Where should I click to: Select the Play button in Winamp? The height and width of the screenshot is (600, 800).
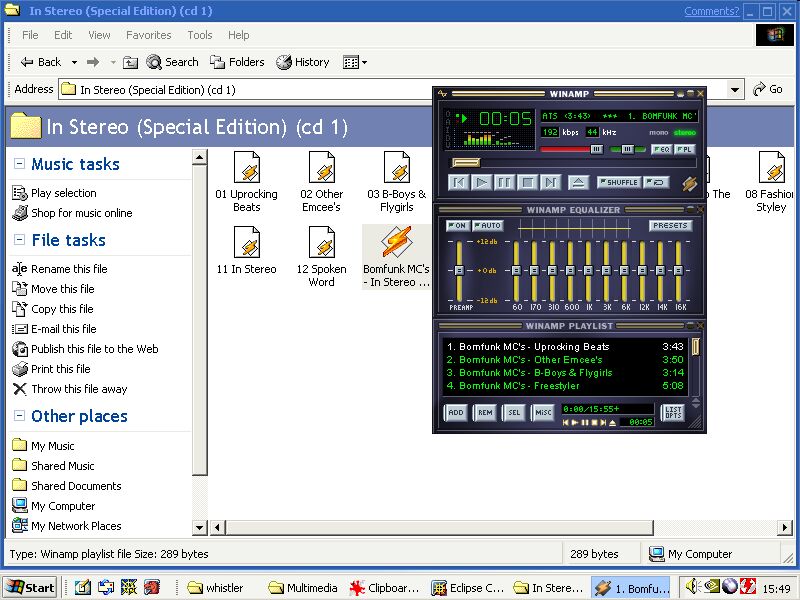[483, 182]
